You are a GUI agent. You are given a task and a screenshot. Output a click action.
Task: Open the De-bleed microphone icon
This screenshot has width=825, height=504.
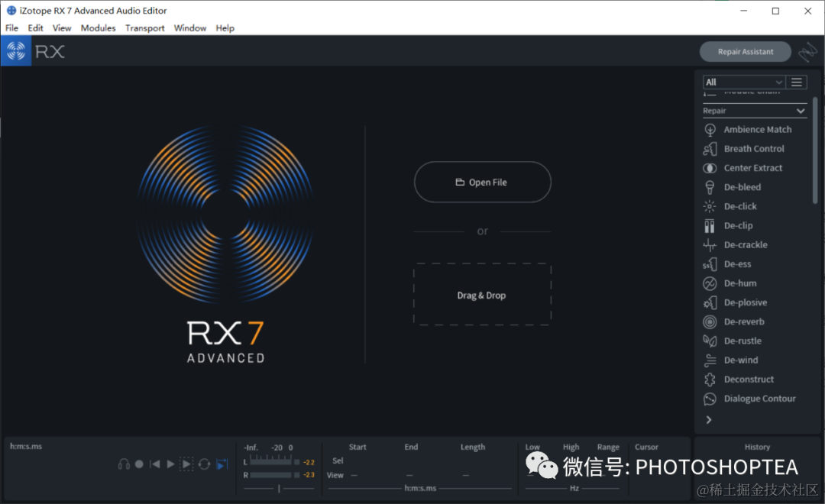pyautogui.click(x=710, y=187)
